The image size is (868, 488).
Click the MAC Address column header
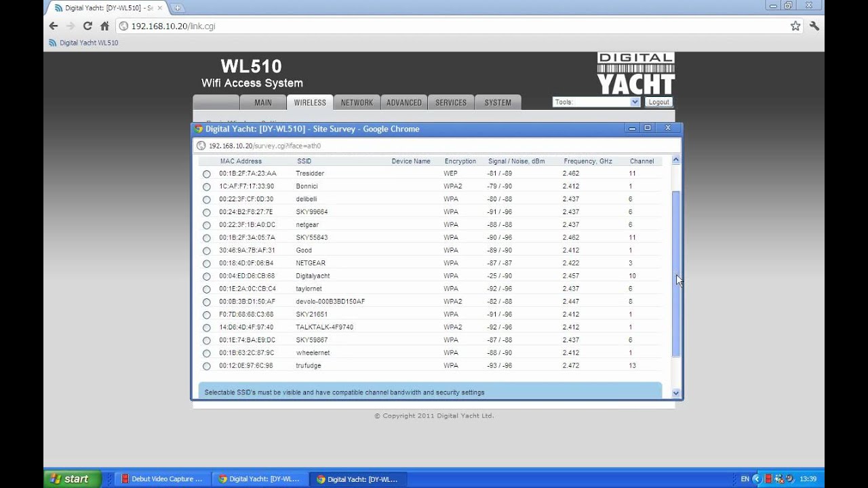(241, 161)
